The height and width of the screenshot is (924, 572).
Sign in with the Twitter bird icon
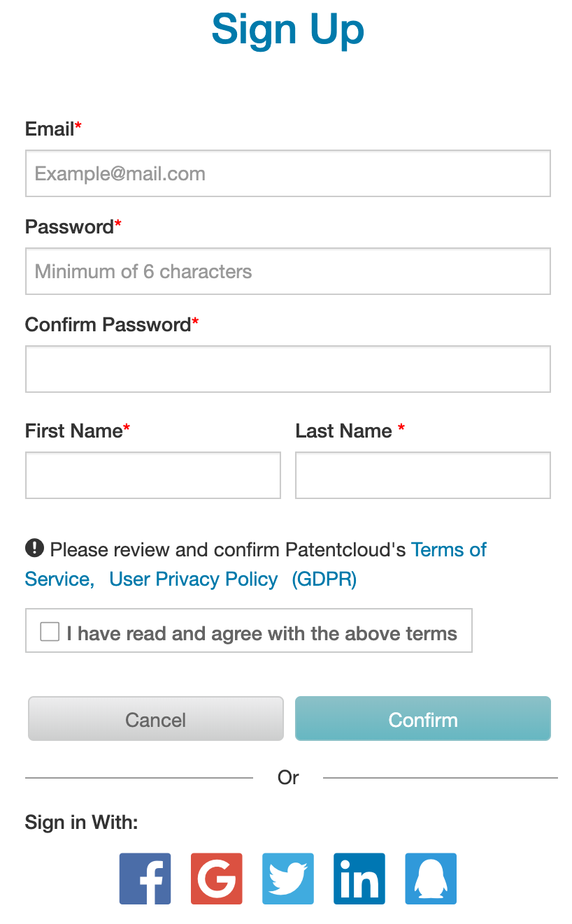pos(288,879)
